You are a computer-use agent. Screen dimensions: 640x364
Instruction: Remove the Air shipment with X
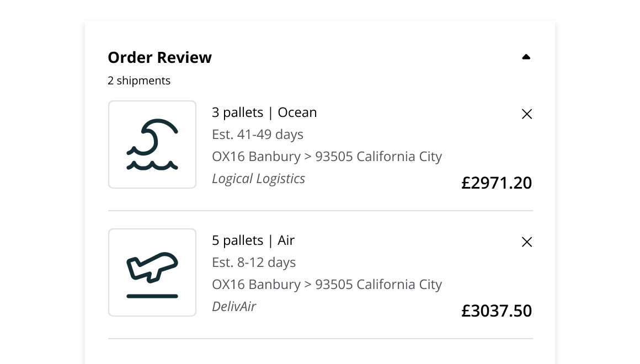tap(527, 242)
